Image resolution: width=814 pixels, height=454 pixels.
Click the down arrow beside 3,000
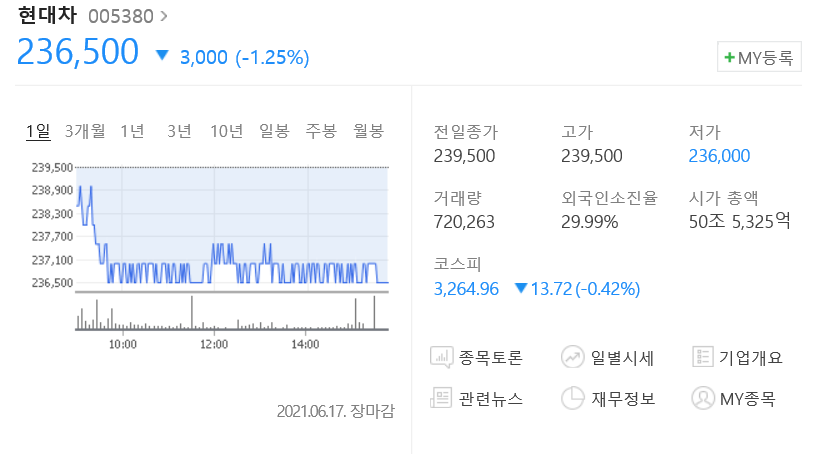click(x=162, y=56)
